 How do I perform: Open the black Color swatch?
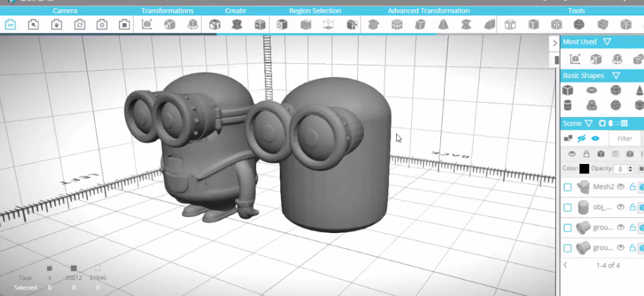pos(584,168)
